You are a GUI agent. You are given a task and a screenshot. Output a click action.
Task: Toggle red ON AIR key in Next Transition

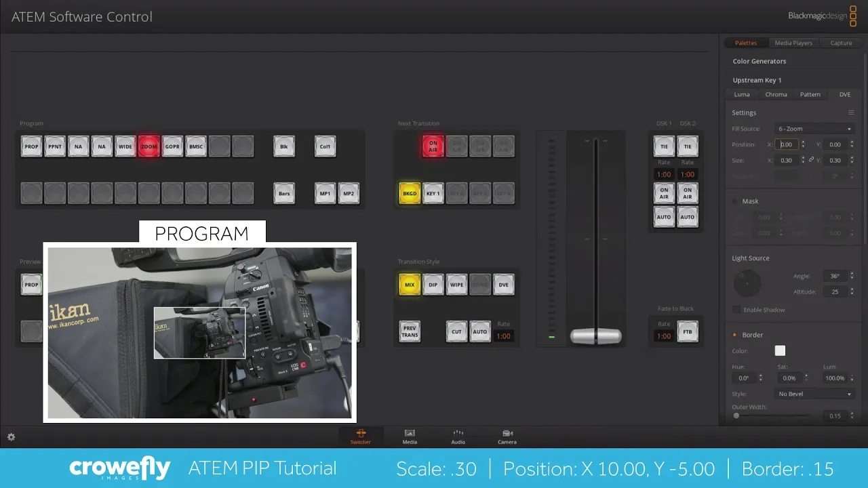coord(433,146)
